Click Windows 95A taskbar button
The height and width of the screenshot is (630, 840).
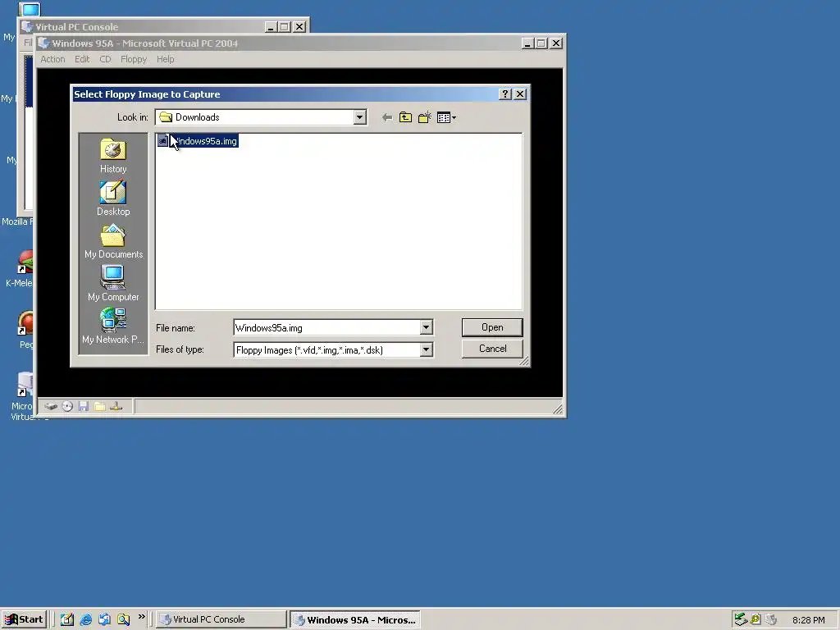pos(355,619)
